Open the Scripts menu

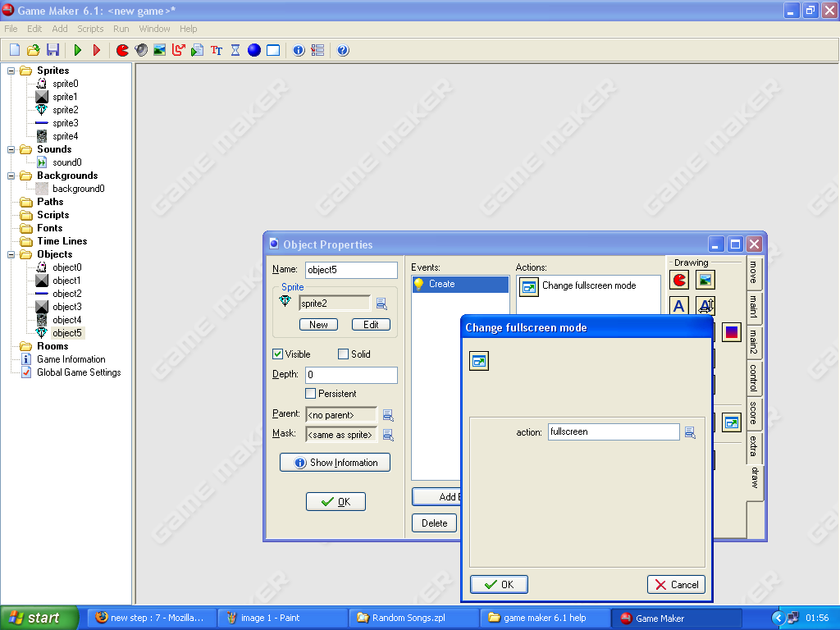tap(90, 29)
